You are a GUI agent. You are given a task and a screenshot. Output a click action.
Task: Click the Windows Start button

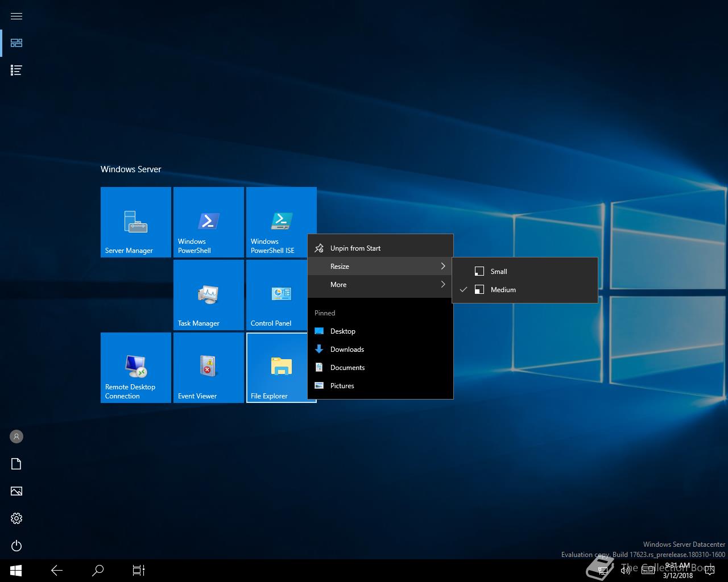point(16,571)
